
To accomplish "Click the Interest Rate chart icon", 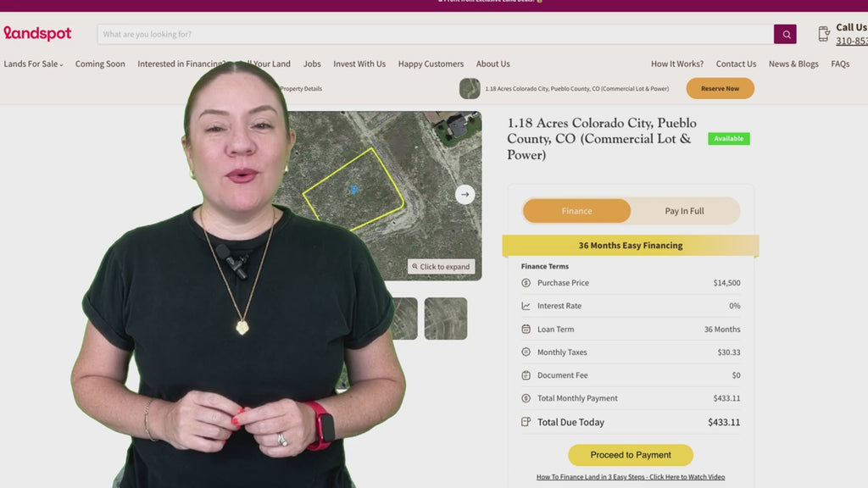I will click(526, 306).
